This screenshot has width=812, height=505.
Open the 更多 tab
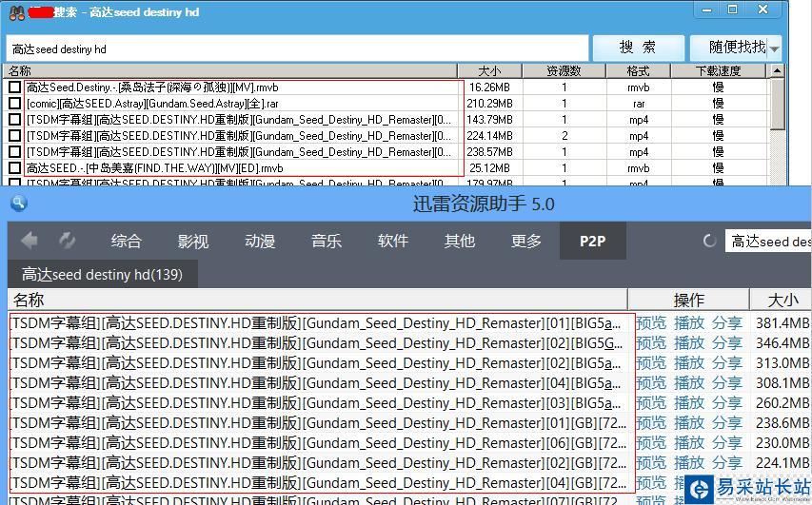click(526, 241)
